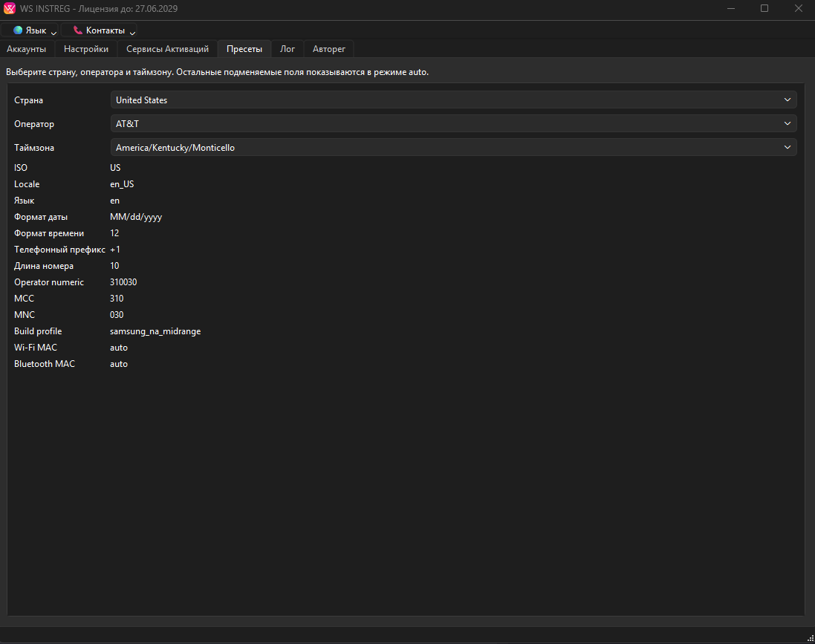Click the MCC value 310
Screen dimensions: 815x644
117,299
